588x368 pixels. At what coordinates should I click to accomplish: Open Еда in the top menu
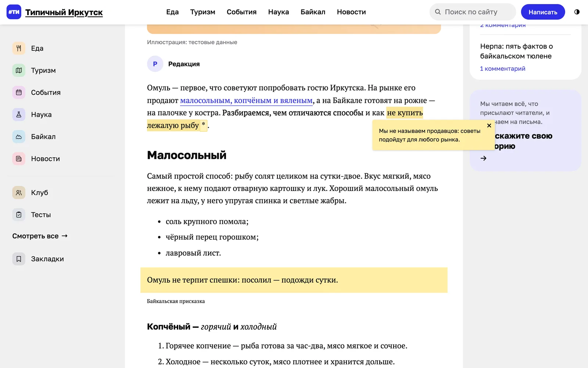click(172, 12)
